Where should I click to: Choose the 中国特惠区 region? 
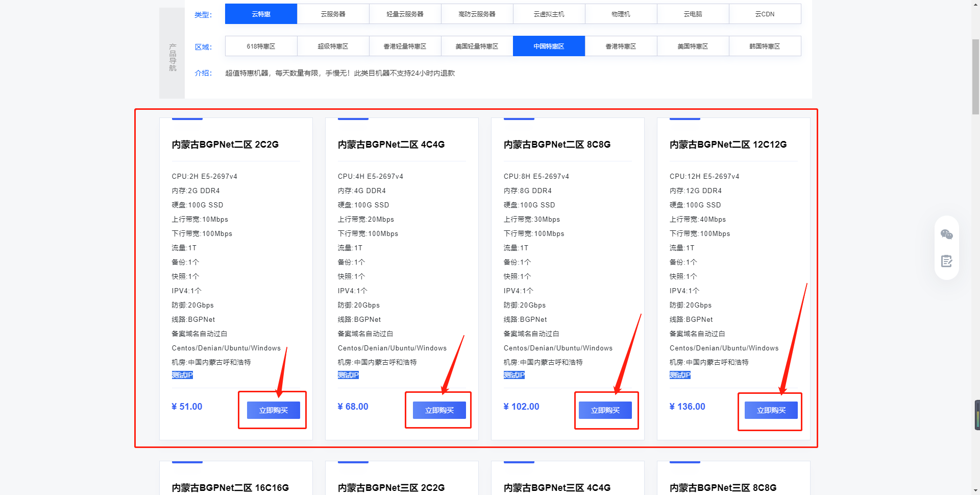[x=549, y=46]
